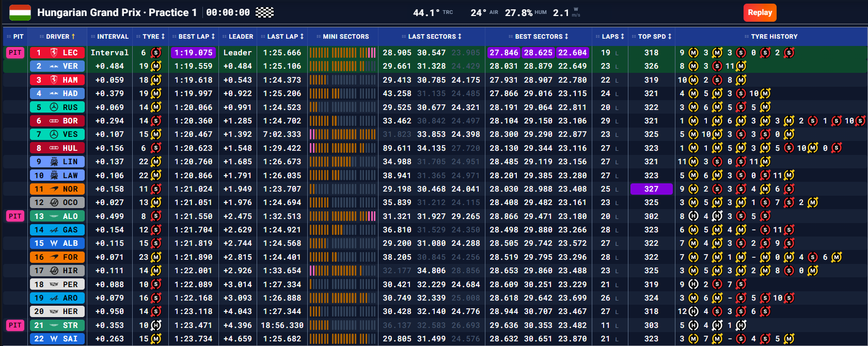The image size is (868, 346).
Task: Sort by the TYRE column header
Action: (x=151, y=37)
